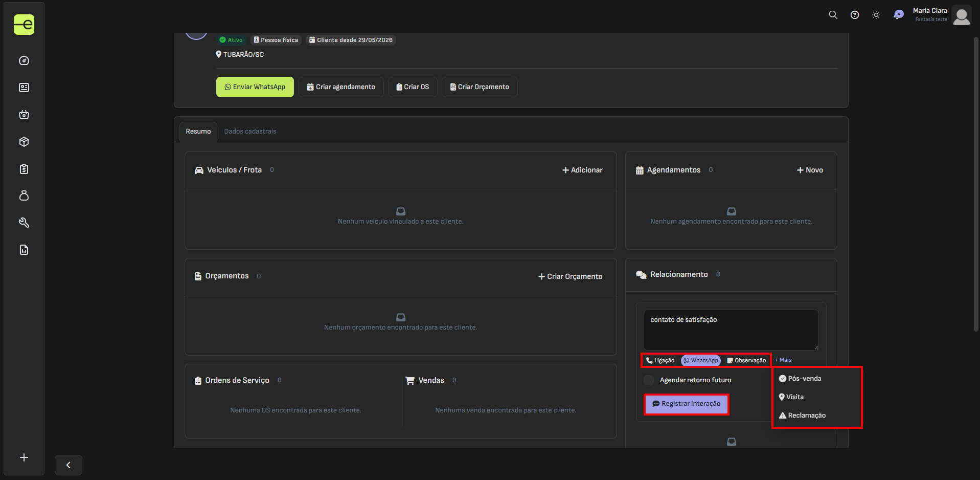Click the Ordens de Serviço clipboard icon
This screenshot has width=980, height=480.
[x=198, y=381]
